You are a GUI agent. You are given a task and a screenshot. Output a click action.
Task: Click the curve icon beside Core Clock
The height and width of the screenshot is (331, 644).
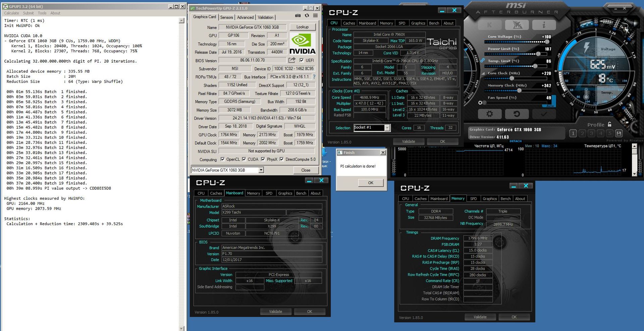pyautogui.click(x=483, y=73)
